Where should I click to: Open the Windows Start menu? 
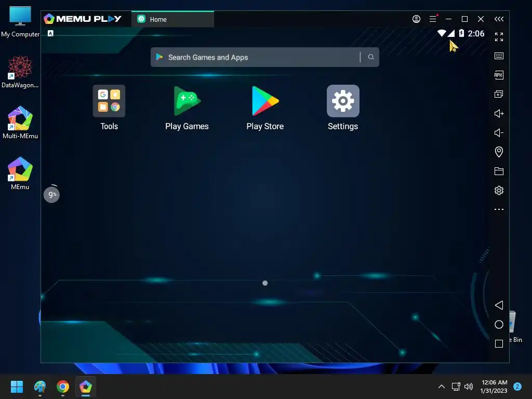(17, 387)
